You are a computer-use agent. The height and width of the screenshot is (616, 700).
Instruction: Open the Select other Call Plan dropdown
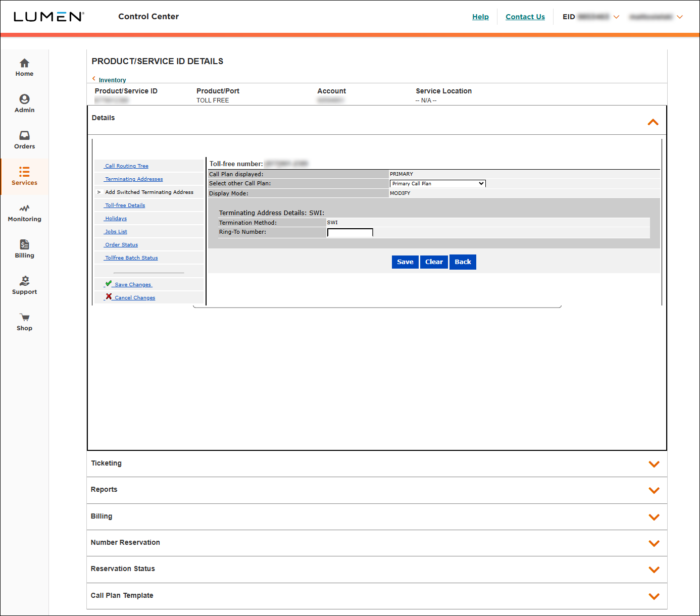[437, 183]
